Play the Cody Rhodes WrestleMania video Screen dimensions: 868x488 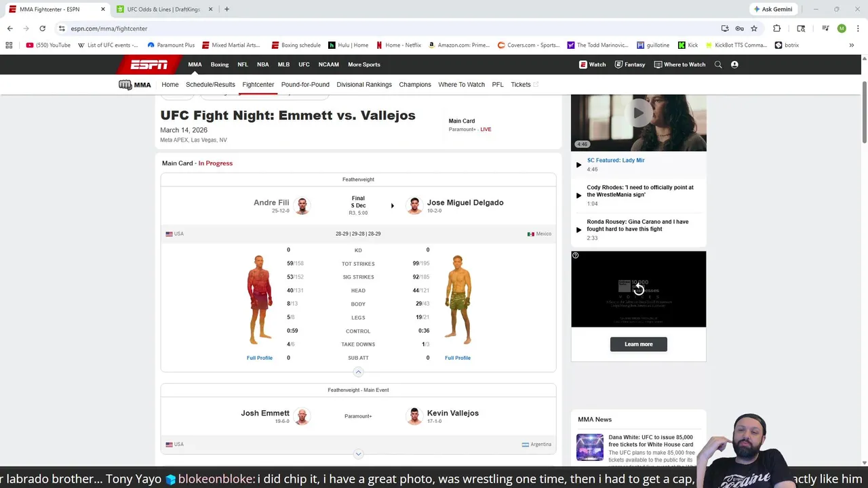pos(578,195)
